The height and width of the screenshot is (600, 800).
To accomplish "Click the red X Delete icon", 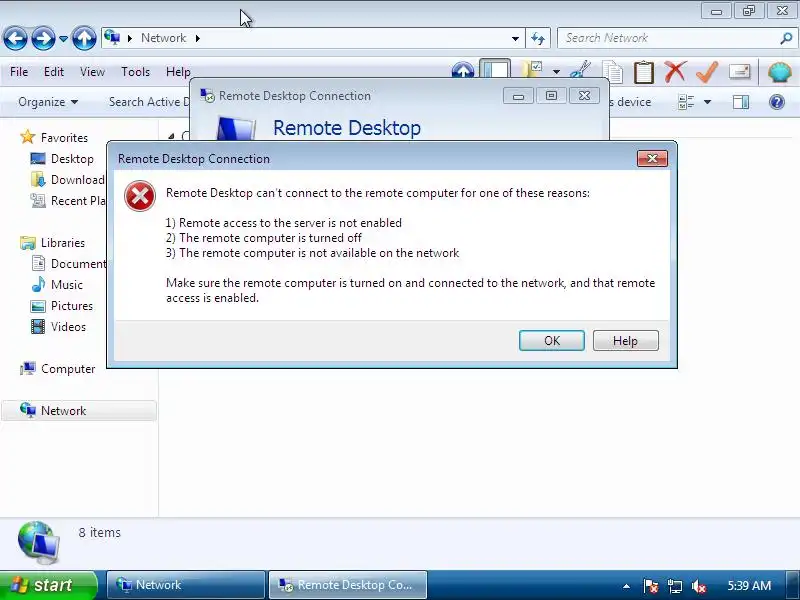I will (x=675, y=71).
